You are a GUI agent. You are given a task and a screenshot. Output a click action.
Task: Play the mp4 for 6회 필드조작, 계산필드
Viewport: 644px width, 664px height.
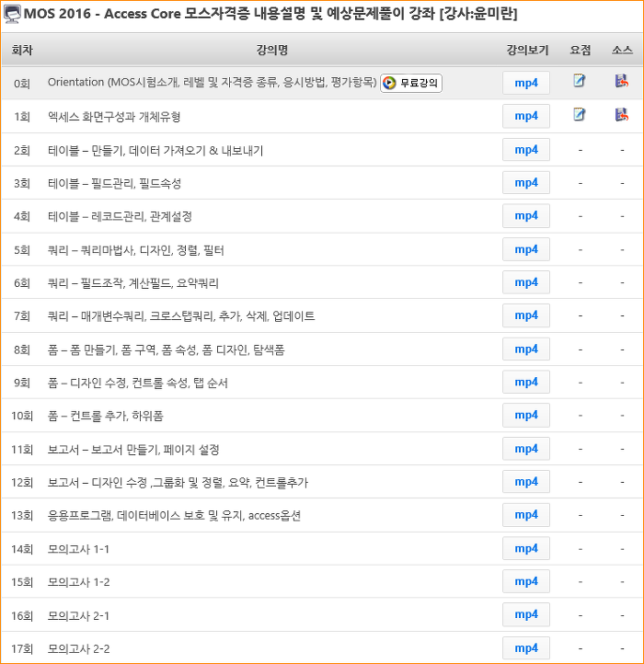tap(526, 282)
